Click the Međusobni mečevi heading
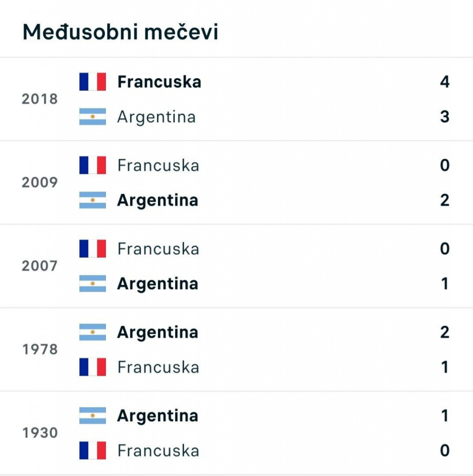473x476 pixels. (x=120, y=32)
